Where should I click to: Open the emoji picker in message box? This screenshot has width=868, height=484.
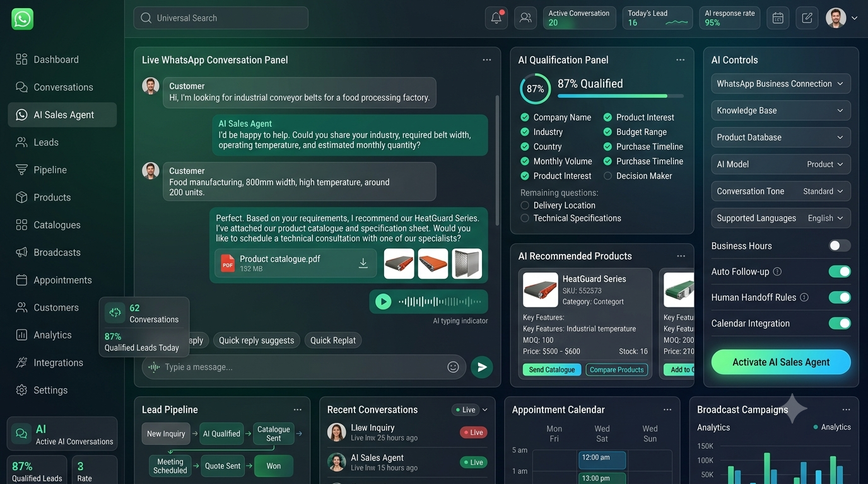coord(453,367)
